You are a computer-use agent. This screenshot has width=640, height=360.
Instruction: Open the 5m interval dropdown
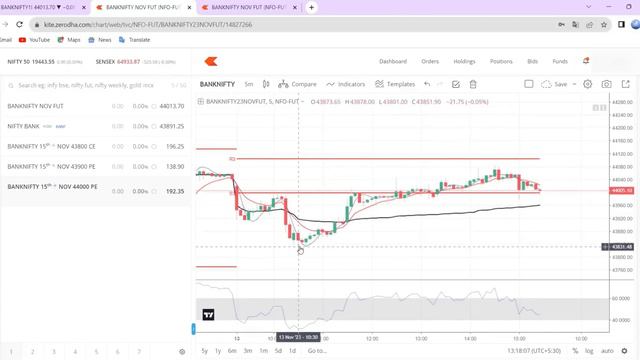click(x=249, y=84)
